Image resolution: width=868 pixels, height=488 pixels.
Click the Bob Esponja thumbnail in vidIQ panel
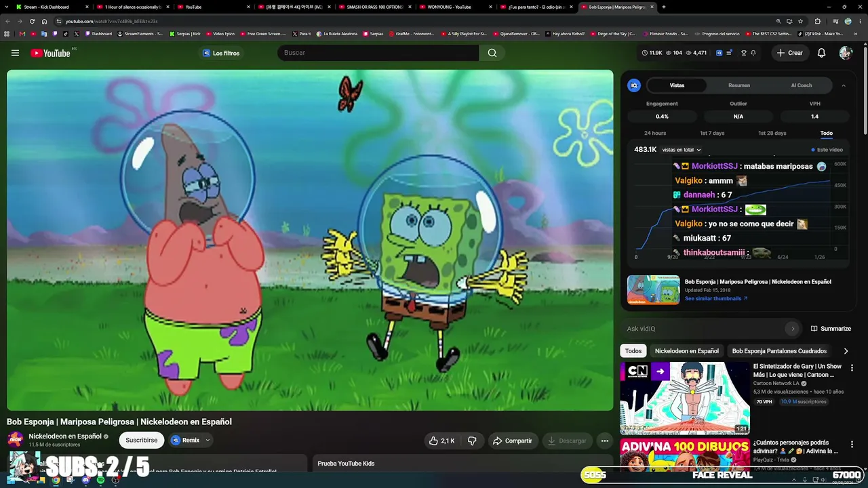coord(653,289)
